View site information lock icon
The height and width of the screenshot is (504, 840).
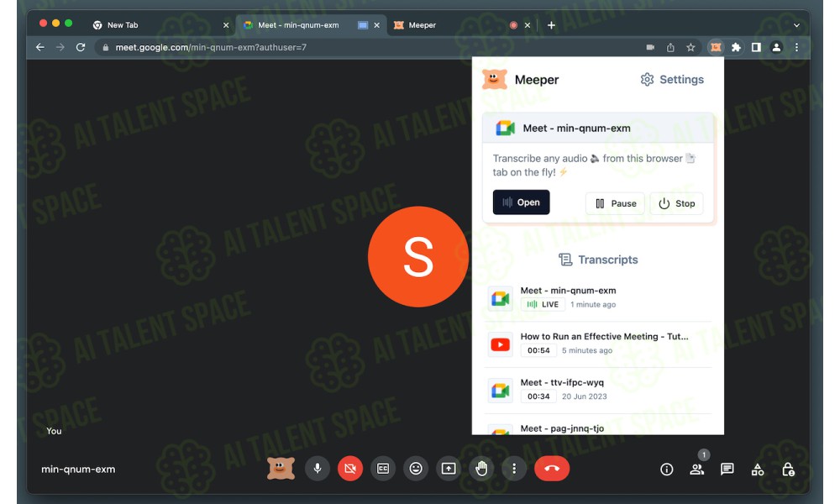coord(106,47)
